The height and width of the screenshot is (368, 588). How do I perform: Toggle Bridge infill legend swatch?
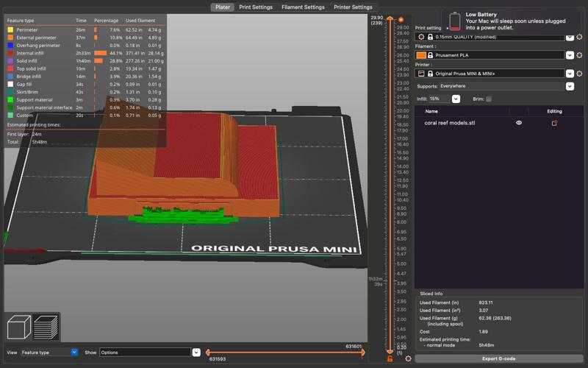(x=10, y=77)
